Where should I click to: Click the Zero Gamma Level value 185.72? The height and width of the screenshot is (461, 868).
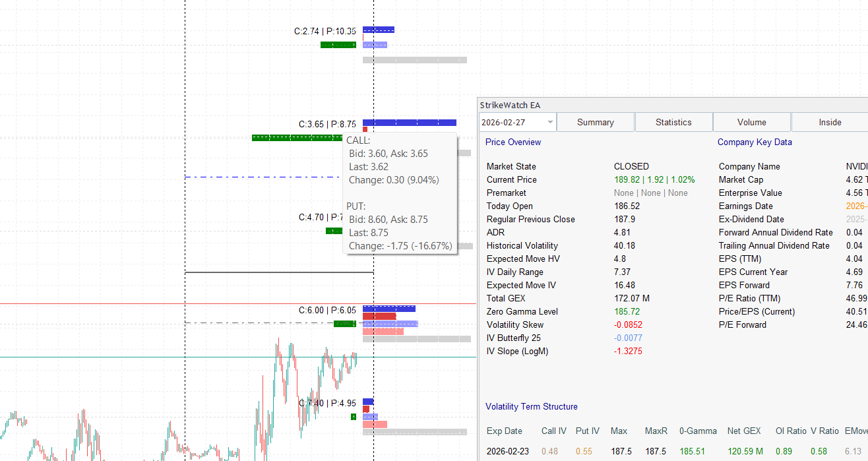(x=627, y=311)
